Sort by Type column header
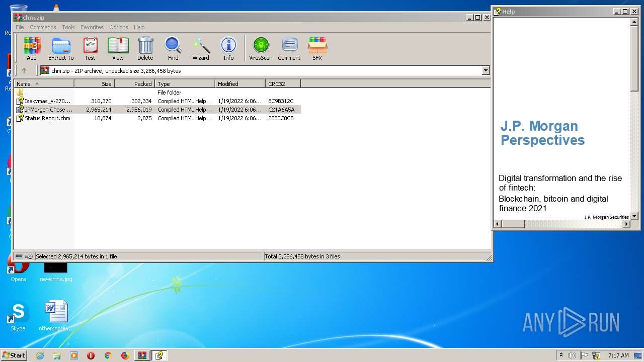The width and height of the screenshot is (644, 362). pos(185,83)
